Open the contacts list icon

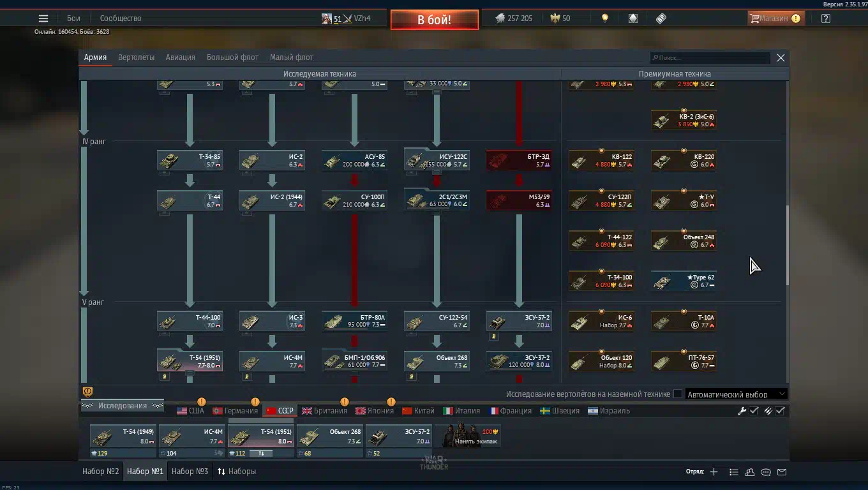(x=733, y=472)
